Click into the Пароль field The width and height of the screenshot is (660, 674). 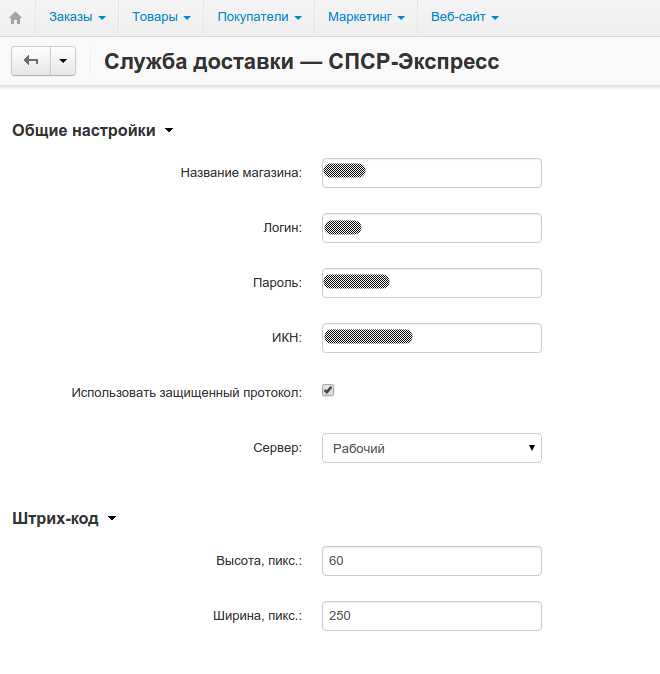431,283
